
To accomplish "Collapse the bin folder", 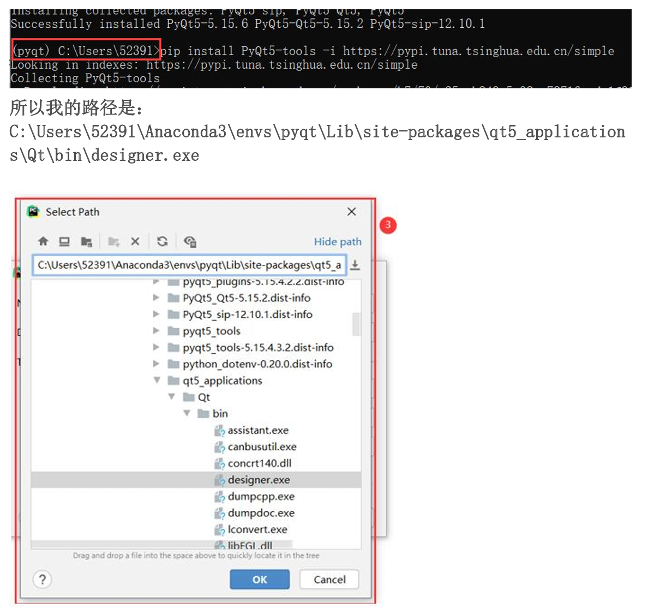I will [x=187, y=413].
